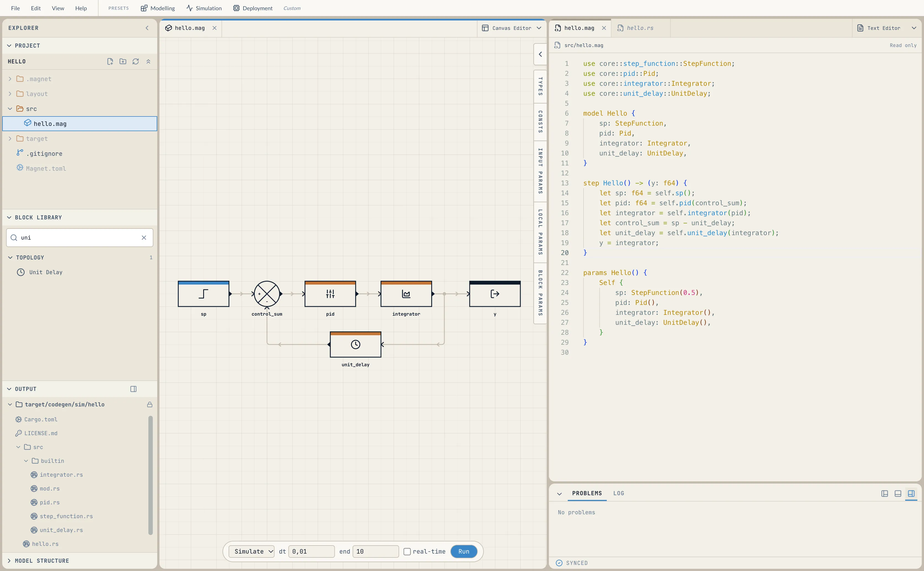This screenshot has width=924, height=571.
Task: Click the new file icon in HELLO header
Action: coord(110,62)
